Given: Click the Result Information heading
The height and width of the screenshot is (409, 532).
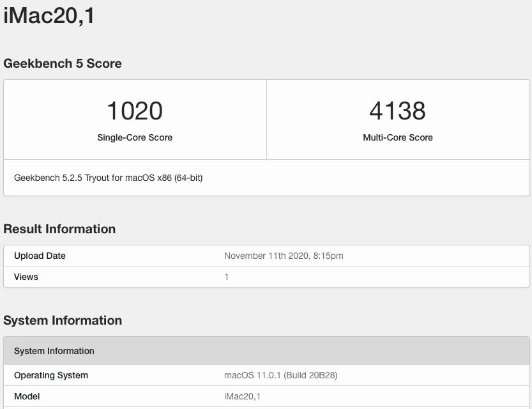Looking at the screenshot, I should click(x=59, y=229).
